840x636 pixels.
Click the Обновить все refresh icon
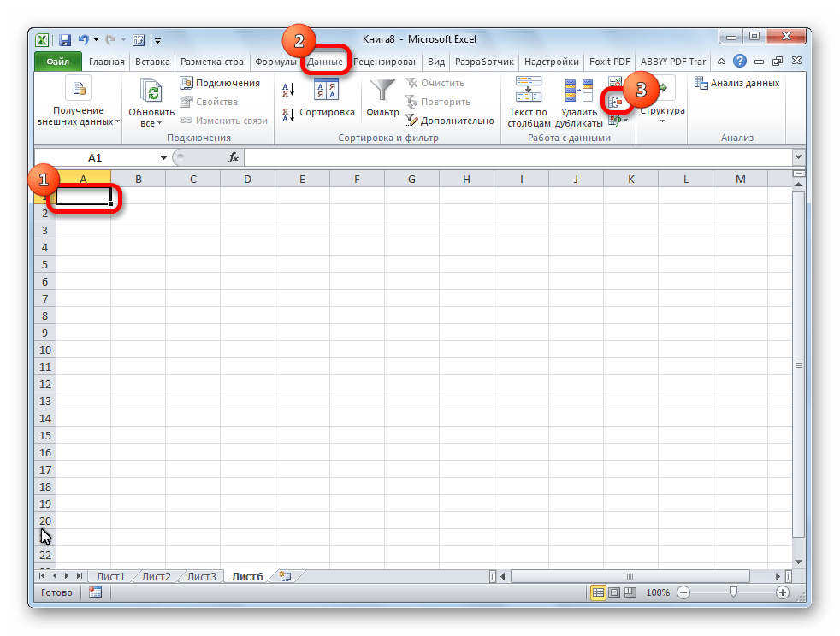pos(151,90)
